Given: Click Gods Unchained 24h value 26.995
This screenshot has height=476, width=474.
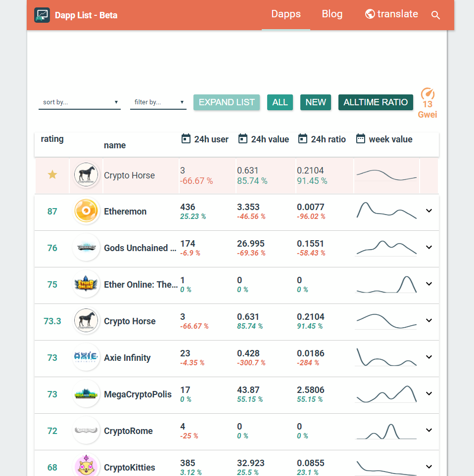Looking at the screenshot, I should pos(251,244).
